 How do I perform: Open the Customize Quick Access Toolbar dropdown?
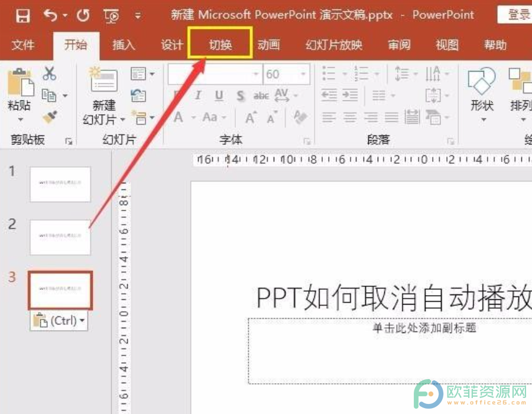pyautogui.click(x=138, y=15)
